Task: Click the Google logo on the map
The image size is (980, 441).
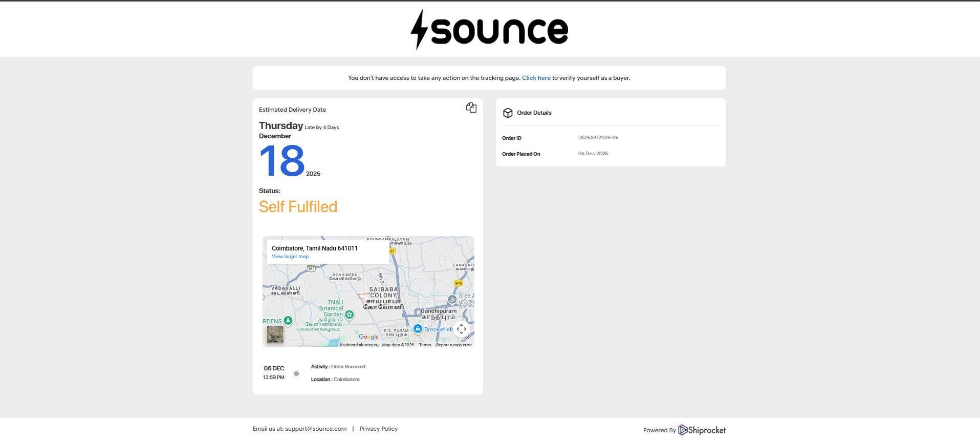Action: [368, 337]
